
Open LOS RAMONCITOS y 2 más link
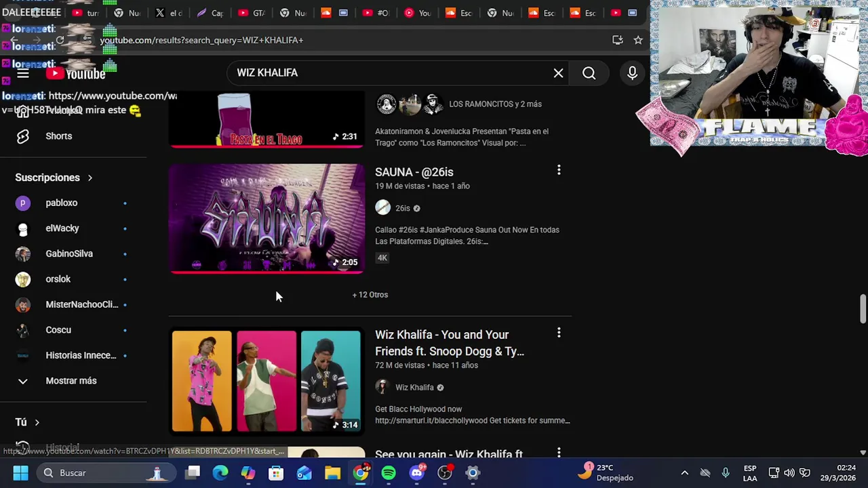[x=495, y=104]
